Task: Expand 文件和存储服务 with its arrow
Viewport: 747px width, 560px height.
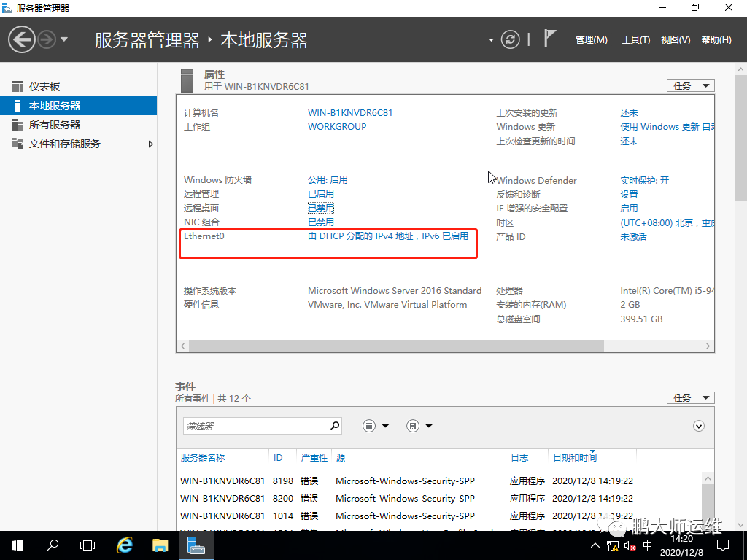Action: coord(150,144)
